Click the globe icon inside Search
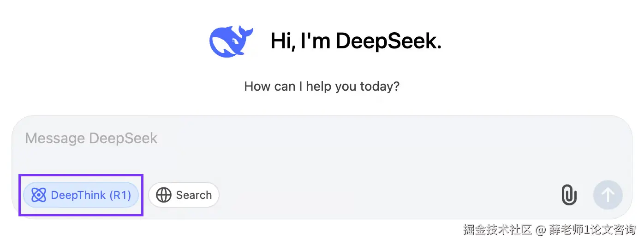Image resolution: width=644 pixels, height=244 pixels. pos(164,195)
